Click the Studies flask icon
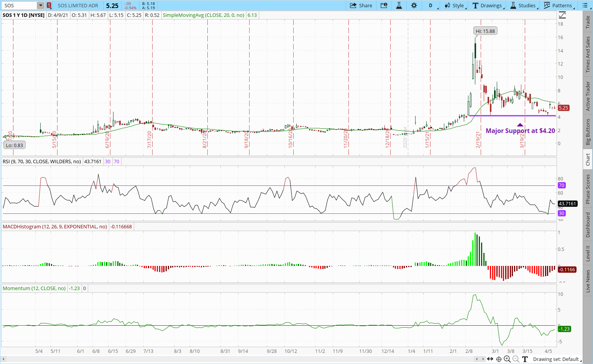The height and width of the screenshot is (364, 593). pyautogui.click(x=513, y=5)
